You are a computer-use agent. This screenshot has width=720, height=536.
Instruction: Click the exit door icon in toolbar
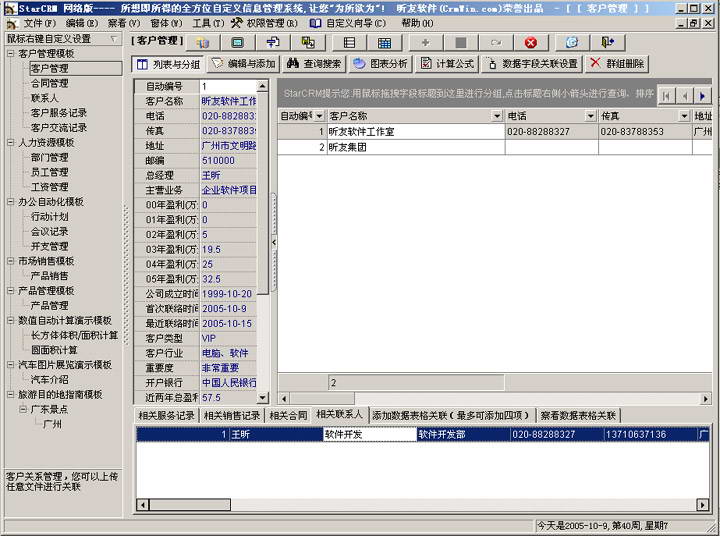click(608, 43)
